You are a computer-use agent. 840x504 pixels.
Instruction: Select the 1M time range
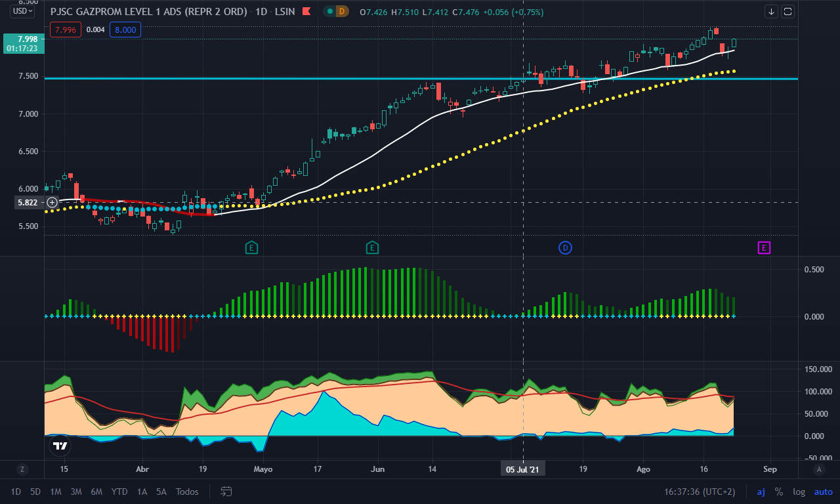[x=56, y=492]
